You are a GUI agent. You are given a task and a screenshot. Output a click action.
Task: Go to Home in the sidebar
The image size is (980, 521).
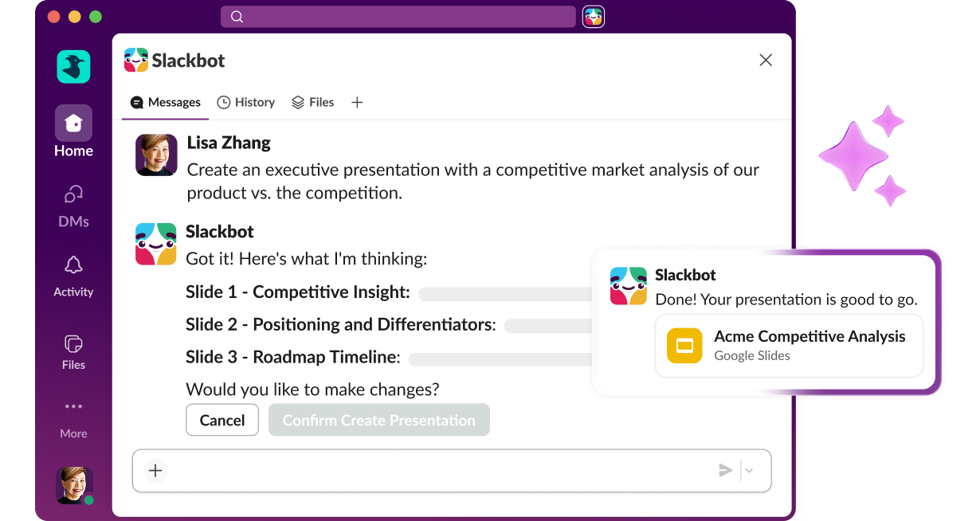click(x=73, y=131)
